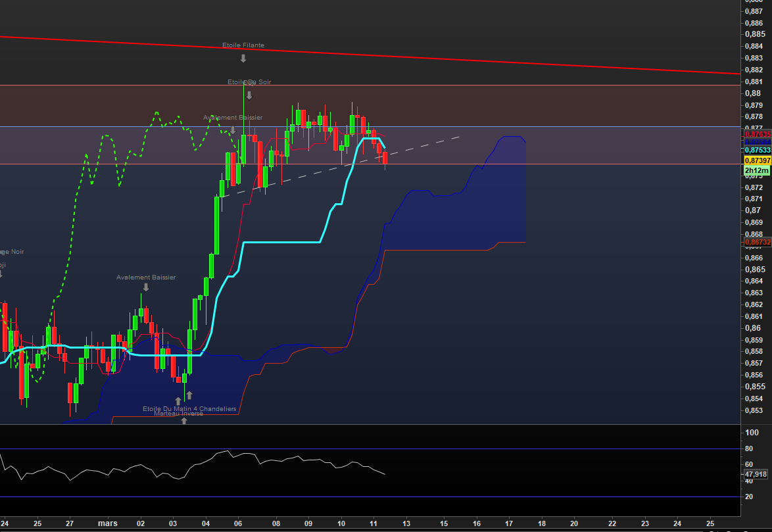The height and width of the screenshot is (532, 772).
Task: Click the 09 date on time axis
Action: (x=308, y=523)
